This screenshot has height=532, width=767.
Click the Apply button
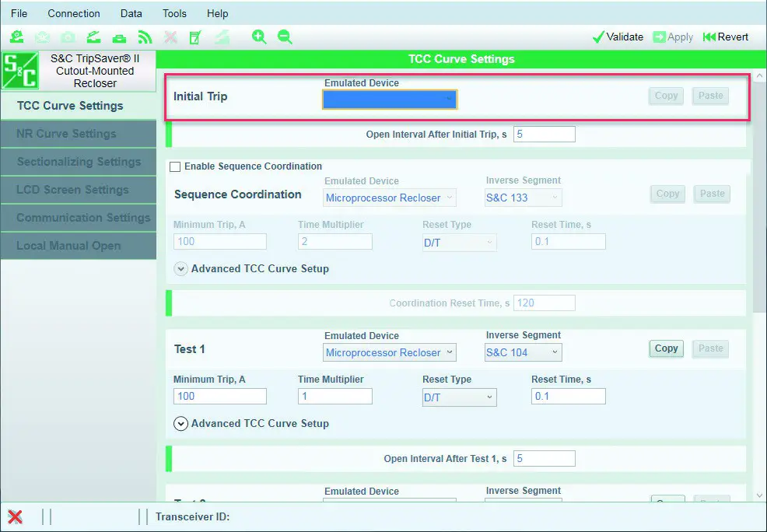click(673, 37)
